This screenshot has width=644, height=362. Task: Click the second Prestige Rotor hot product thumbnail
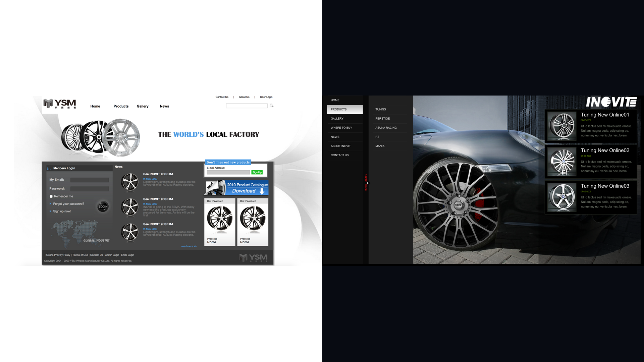coord(252,220)
